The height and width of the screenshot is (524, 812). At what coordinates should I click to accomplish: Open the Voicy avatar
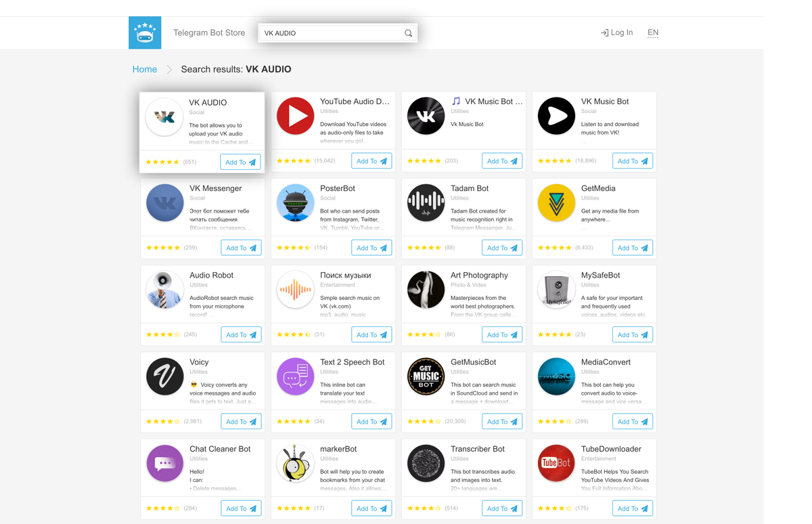pos(164,376)
